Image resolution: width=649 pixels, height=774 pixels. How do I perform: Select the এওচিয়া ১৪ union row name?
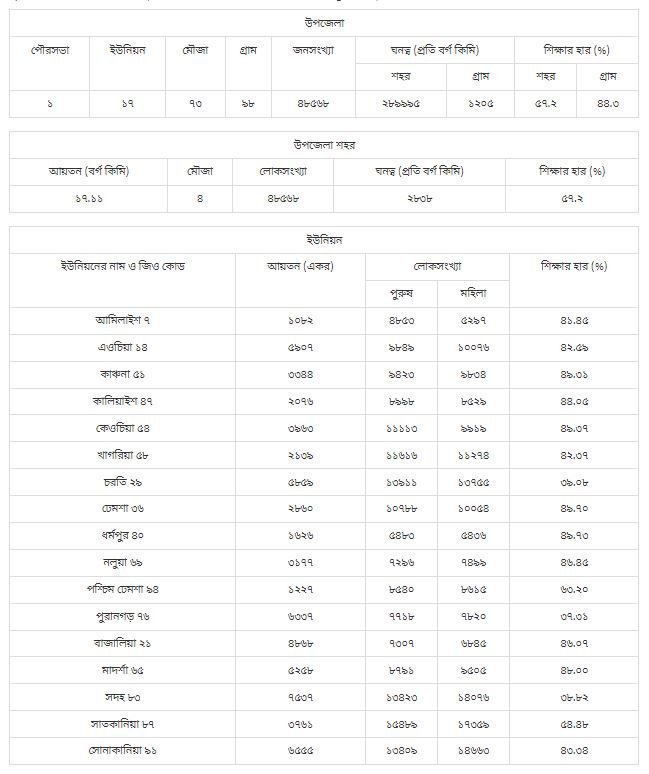(123, 348)
